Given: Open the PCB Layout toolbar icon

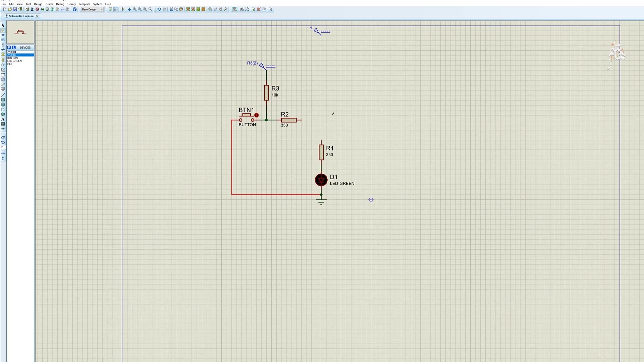Looking at the screenshot, I should [x=37, y=9].
